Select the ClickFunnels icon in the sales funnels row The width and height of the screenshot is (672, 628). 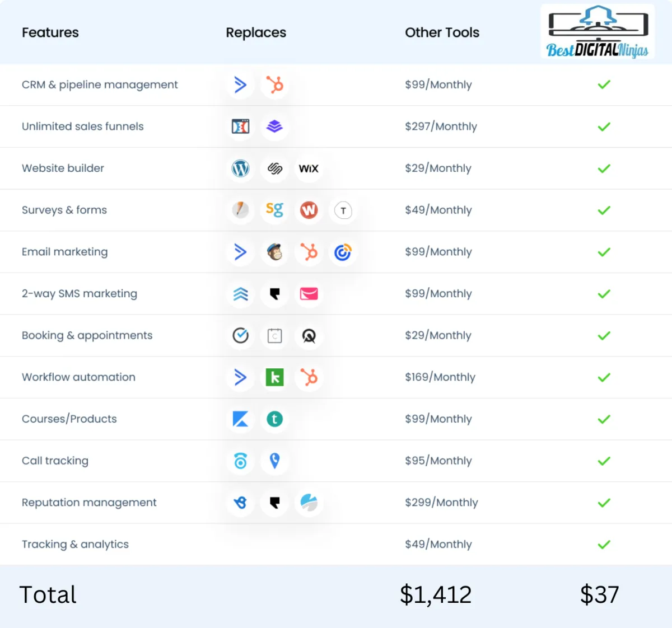(240, 126)
